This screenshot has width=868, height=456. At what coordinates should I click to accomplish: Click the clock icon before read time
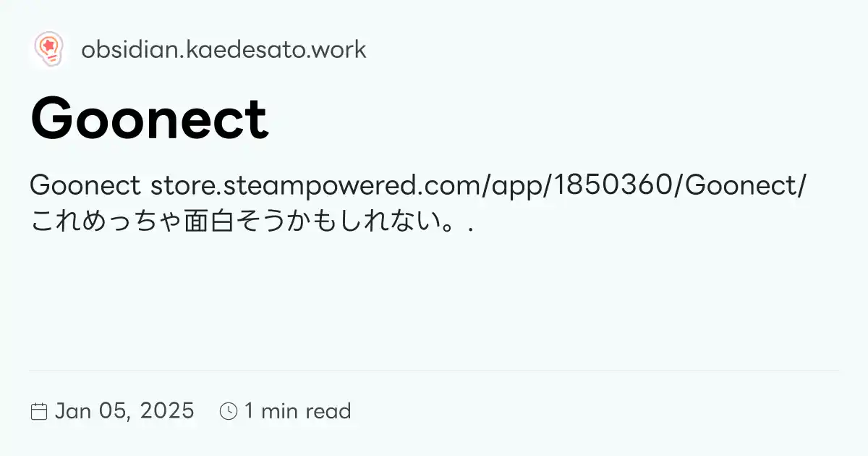tap(228, 412)
